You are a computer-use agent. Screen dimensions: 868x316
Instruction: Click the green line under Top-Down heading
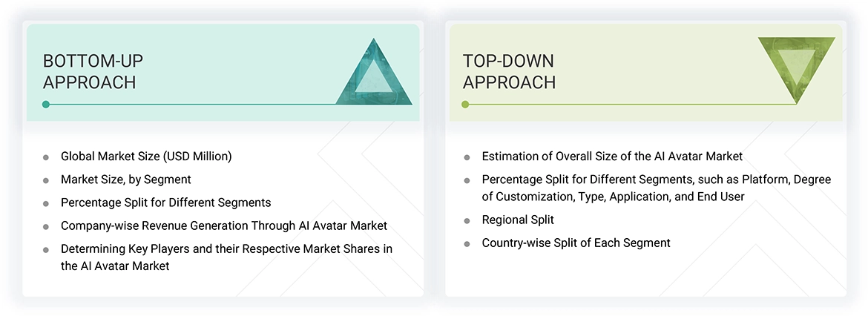[x=631, y=105]
